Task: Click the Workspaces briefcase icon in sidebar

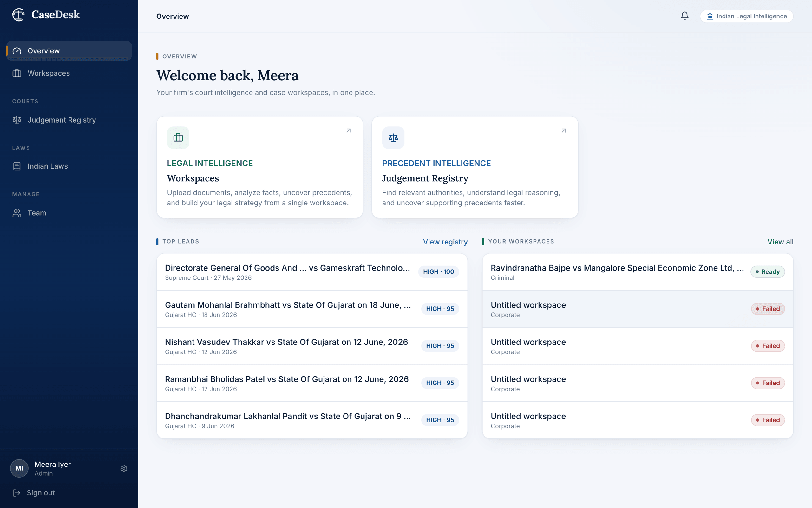Action: click(x=17, y=73)
